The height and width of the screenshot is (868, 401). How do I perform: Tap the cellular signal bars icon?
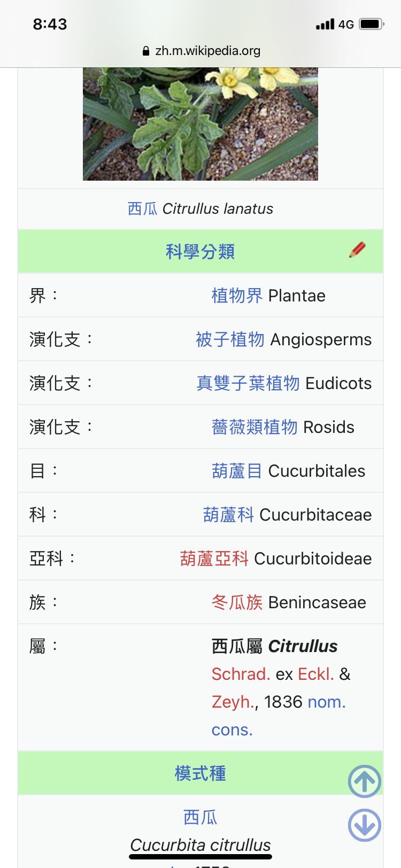(325, 24)
